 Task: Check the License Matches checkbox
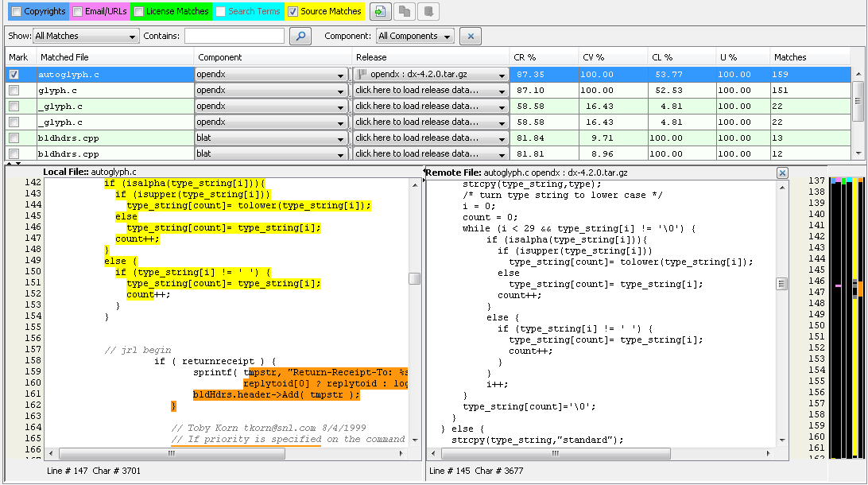pyautogui.click(x=138, y=12)
